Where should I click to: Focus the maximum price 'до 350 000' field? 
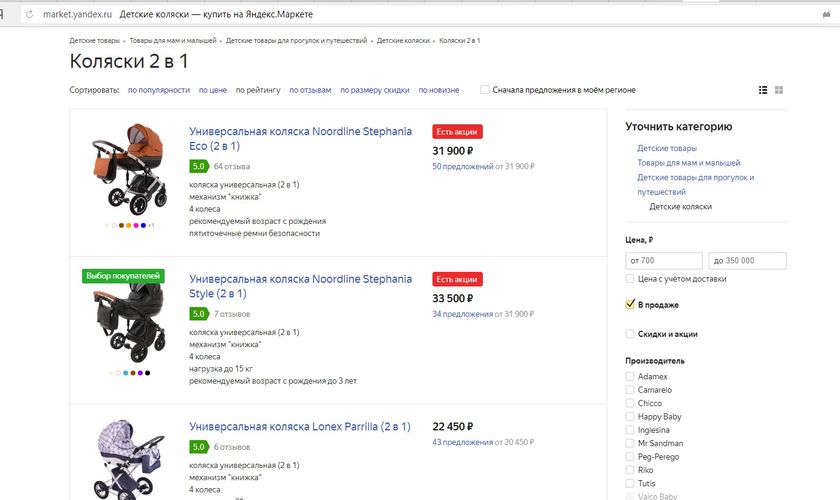coord(747,260)
